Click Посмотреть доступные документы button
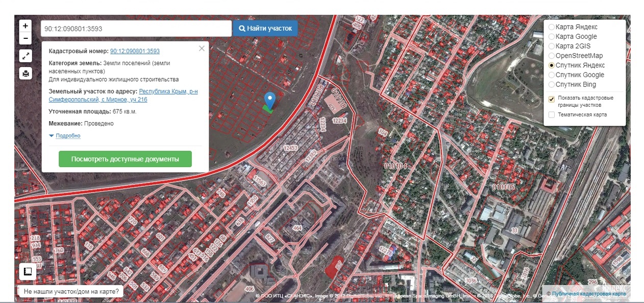 point(125,159)
